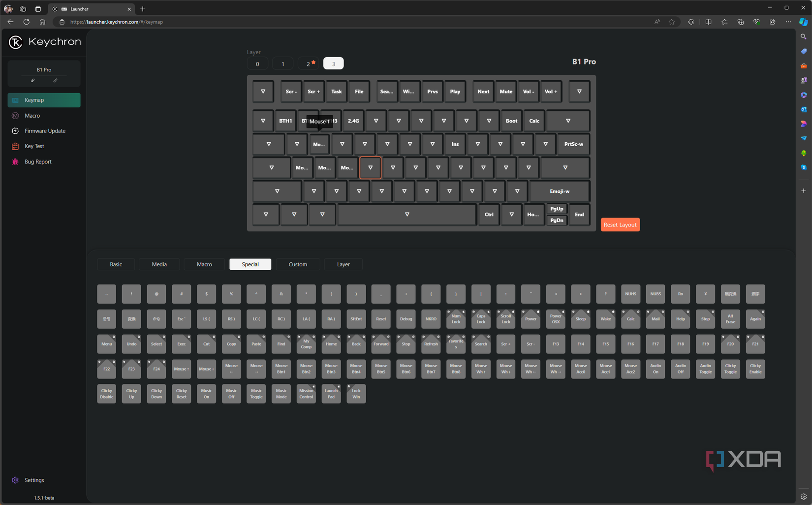This screenshot has width=812, height=505.
Task: Switch to keymap Layer 1
Action: [282, 63]
